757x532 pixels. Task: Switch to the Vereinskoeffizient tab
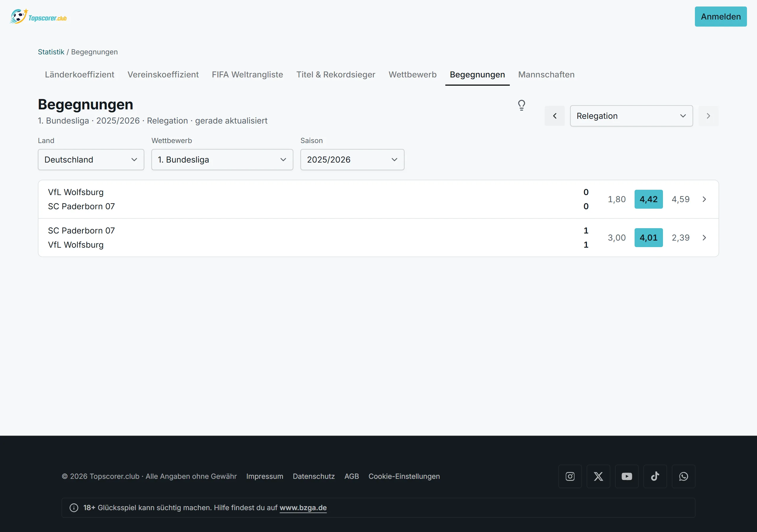point(163,74)
